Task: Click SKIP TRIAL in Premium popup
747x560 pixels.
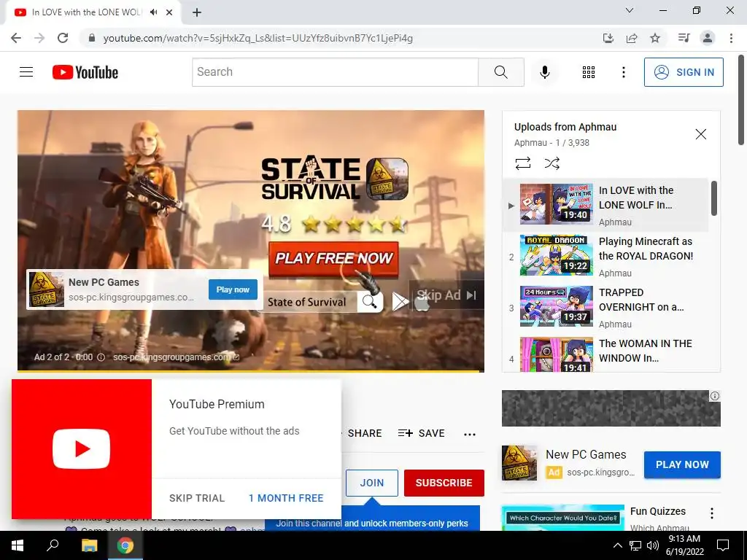Action: (x=197, y=498)
